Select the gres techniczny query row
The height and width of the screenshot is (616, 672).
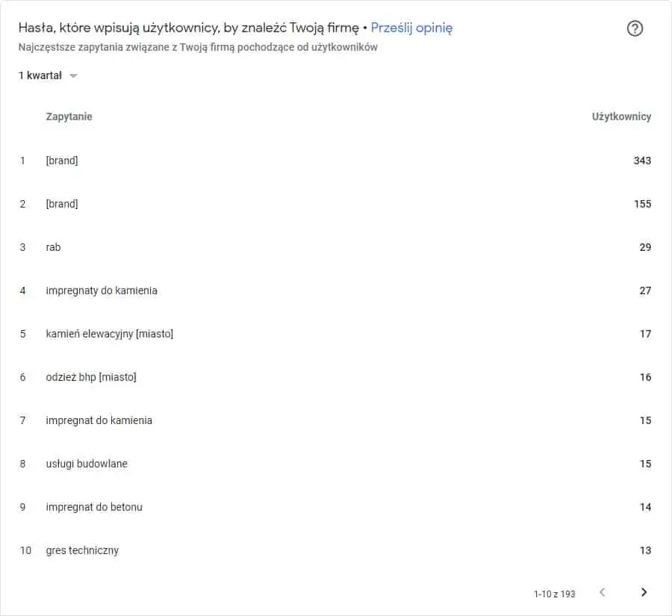pyautogui.click(x=335, y=550)
